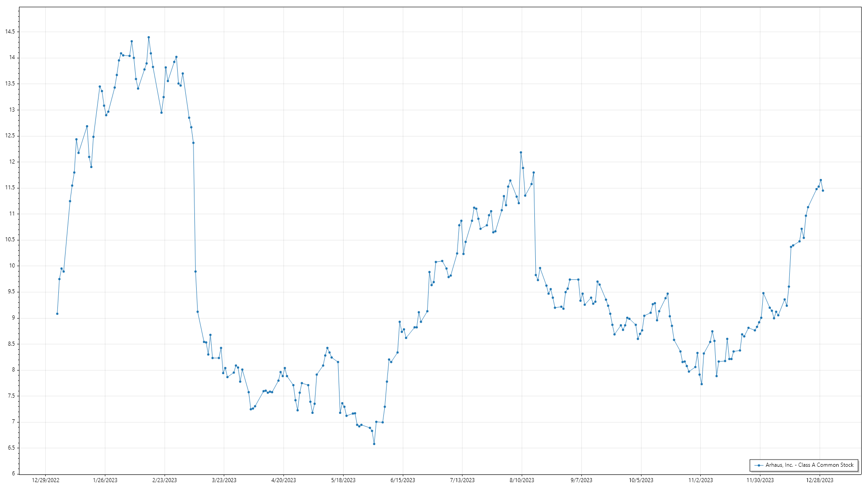
Task: Click the first data point of the series
Action: pyautogui.click(x=57, y=314)
